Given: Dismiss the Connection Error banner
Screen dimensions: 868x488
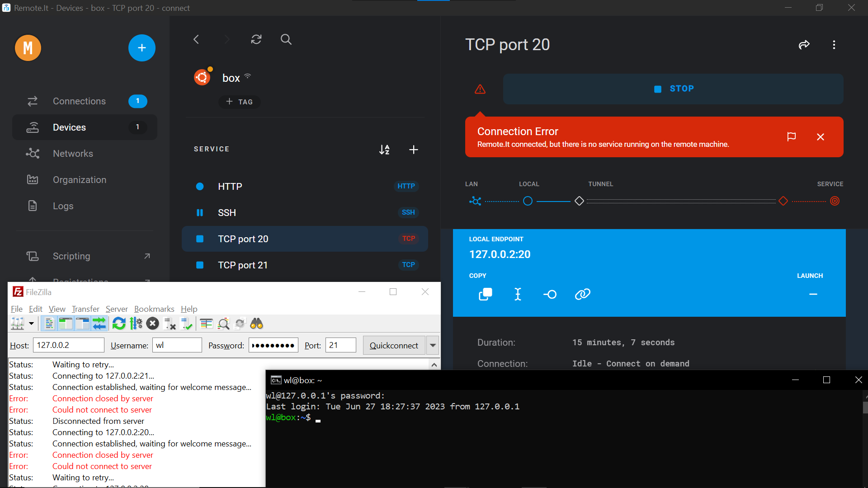Looking at the screenshot, I should [x=821, y=137].
